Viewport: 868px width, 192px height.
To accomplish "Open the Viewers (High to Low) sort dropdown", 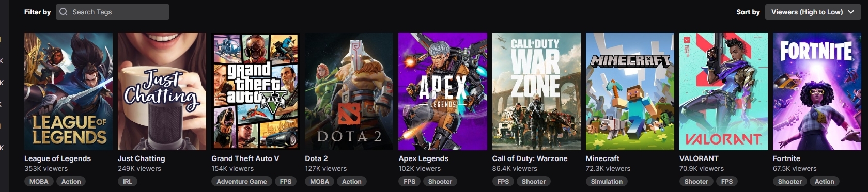I will click(812, 12).
